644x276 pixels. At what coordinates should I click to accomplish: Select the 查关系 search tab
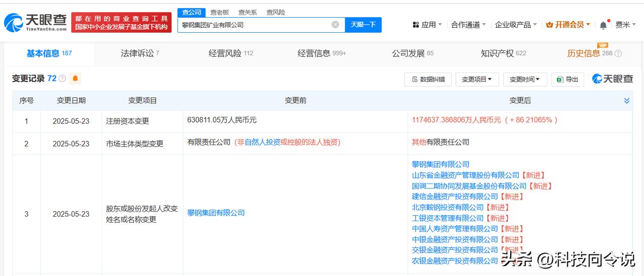coord(248,12)
